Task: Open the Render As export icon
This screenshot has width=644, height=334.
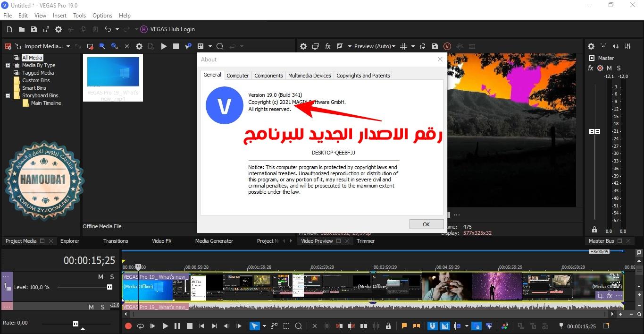Action: tap(46, 29)
